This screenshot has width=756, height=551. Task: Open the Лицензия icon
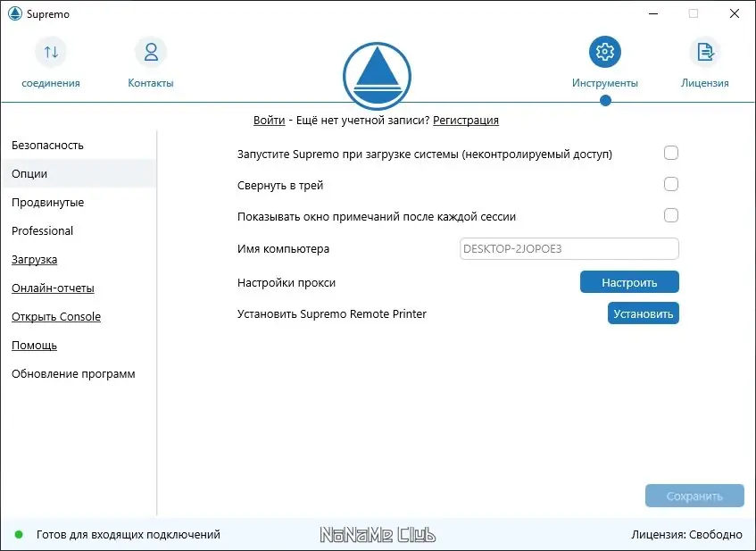[704, 52]
